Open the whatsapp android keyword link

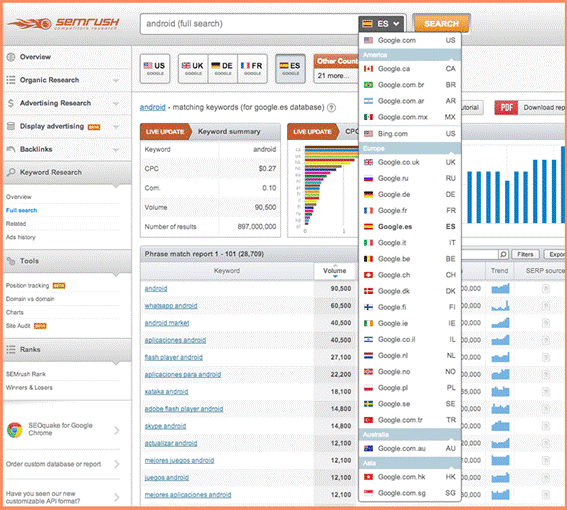point(171,306)
